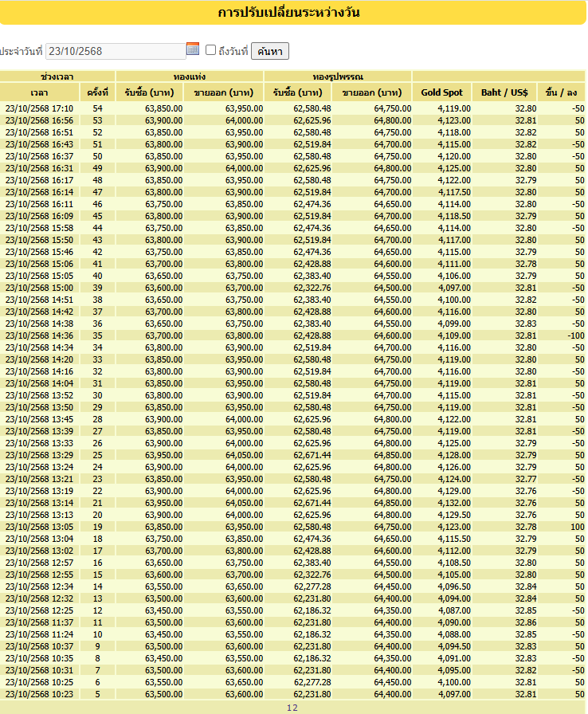Click the ค้นหา search button
588x714 pixels.
(270, 51)
